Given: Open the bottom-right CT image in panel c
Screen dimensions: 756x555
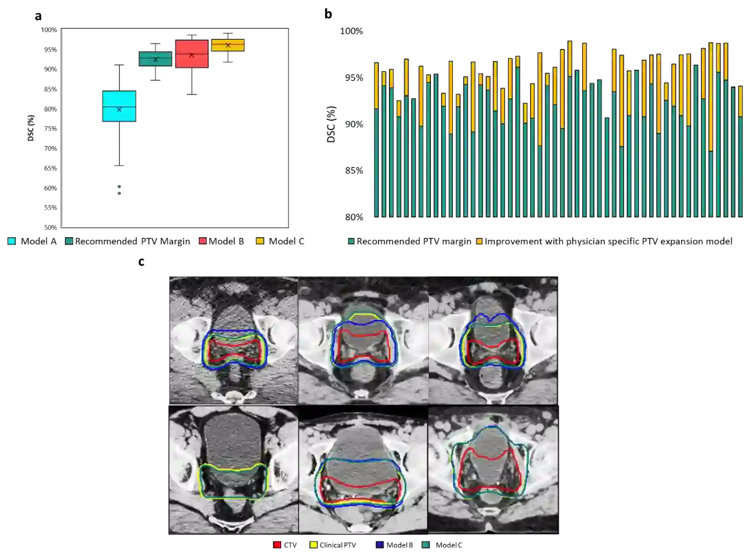Looking at the screenshot, I should [493, 470].
